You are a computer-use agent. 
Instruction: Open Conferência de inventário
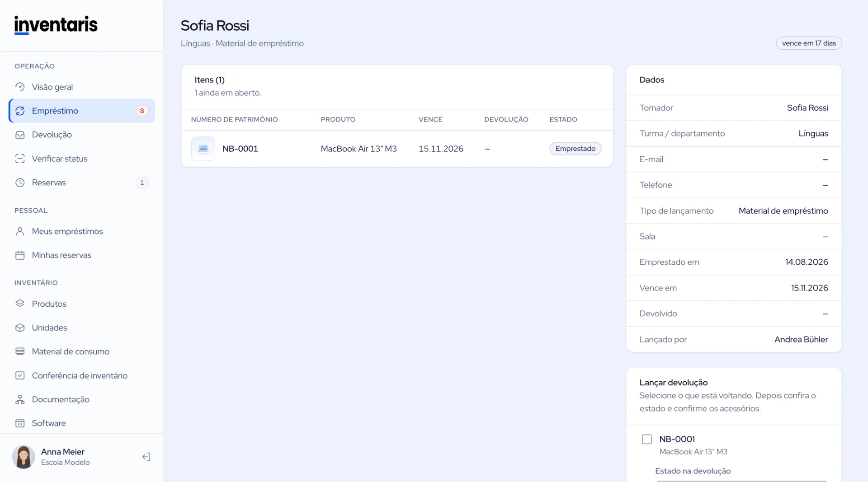coord(82,375)
